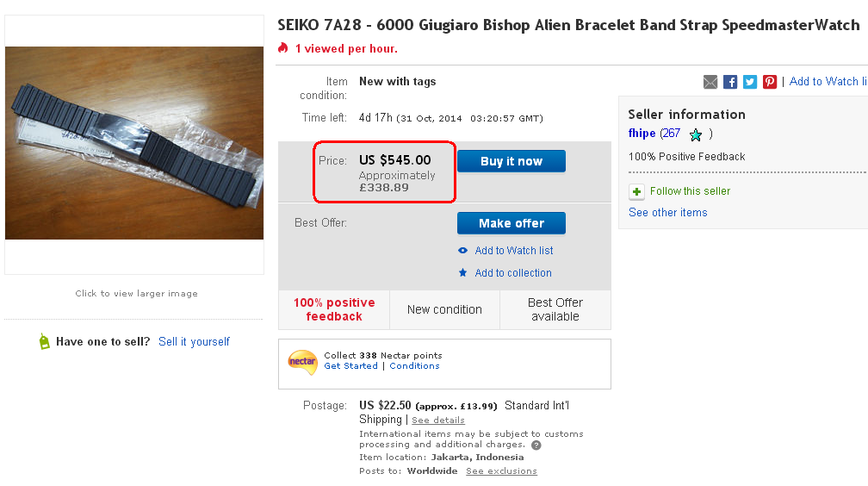Image resolution: width=868 pixels, height=486 pixels.
Task: Click the customs charges help icon
Action: (x=536, y=445)
